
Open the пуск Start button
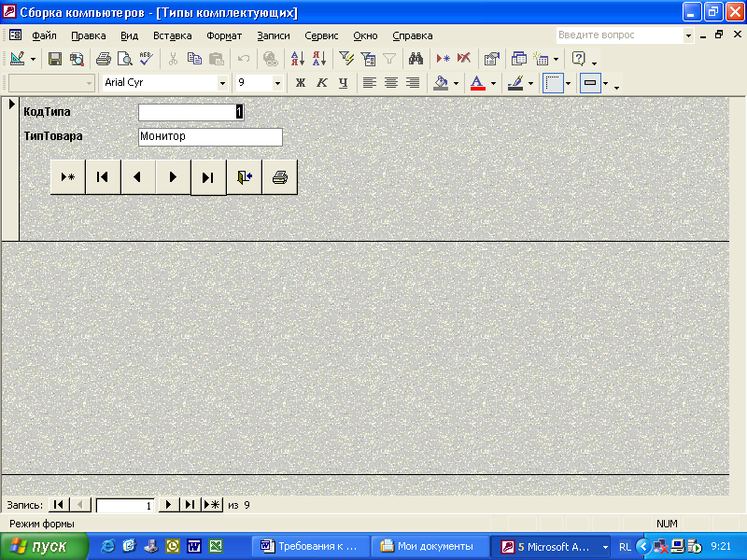(x=44, y=546)
